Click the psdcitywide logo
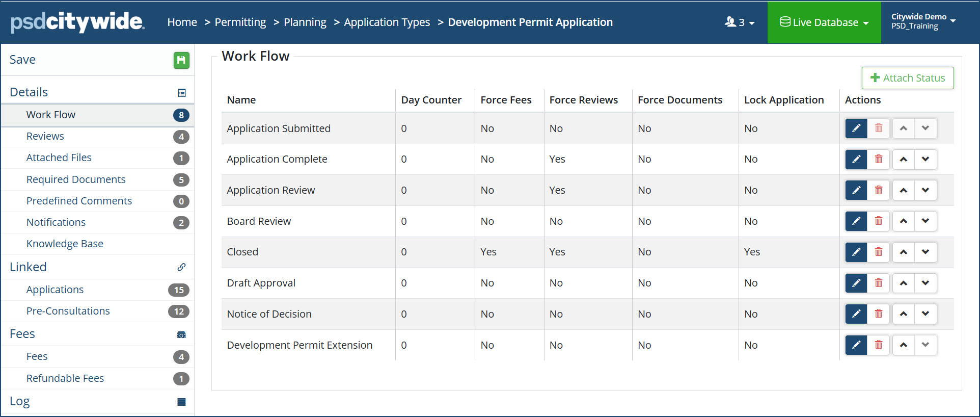Viewport: 980px width, 417px height. pyautogui.click(x=77, y=22)
